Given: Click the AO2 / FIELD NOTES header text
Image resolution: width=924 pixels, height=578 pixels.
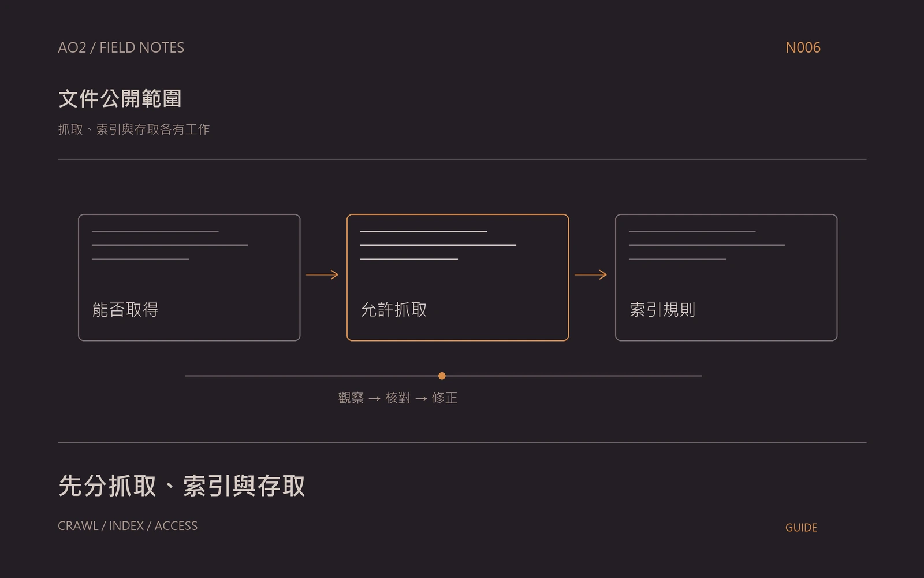Looking at the screenshot, I should (121, 47).
